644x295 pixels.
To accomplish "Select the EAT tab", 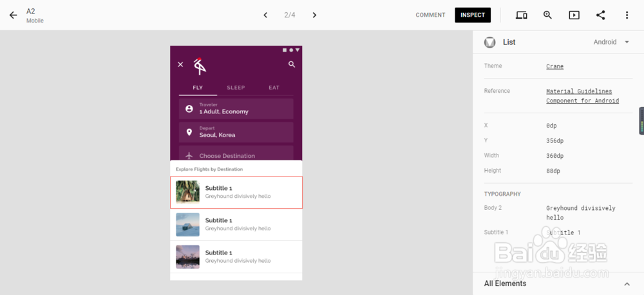I will [x=274, y=88].
